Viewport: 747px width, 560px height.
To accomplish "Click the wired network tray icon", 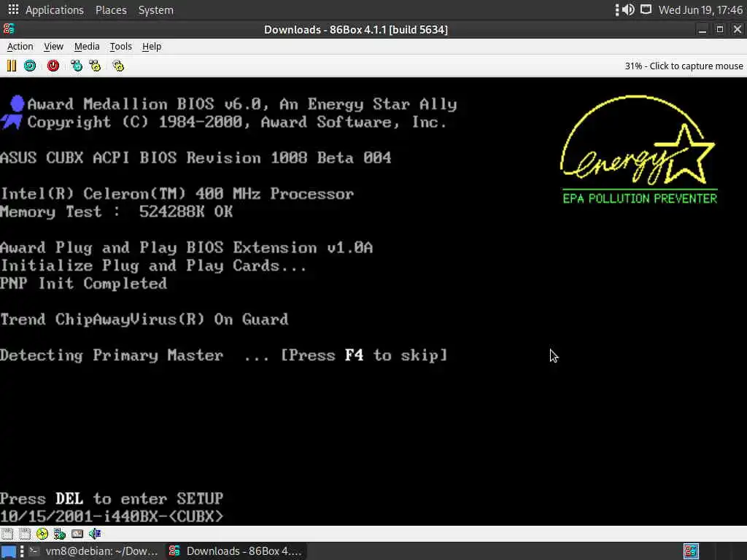I will tap(646, 9).
